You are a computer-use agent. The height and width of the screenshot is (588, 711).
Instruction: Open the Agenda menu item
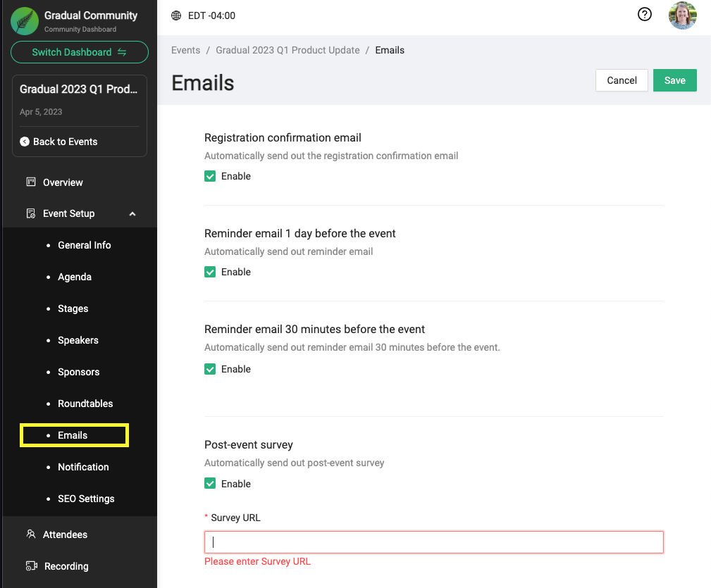pos(75,277)
